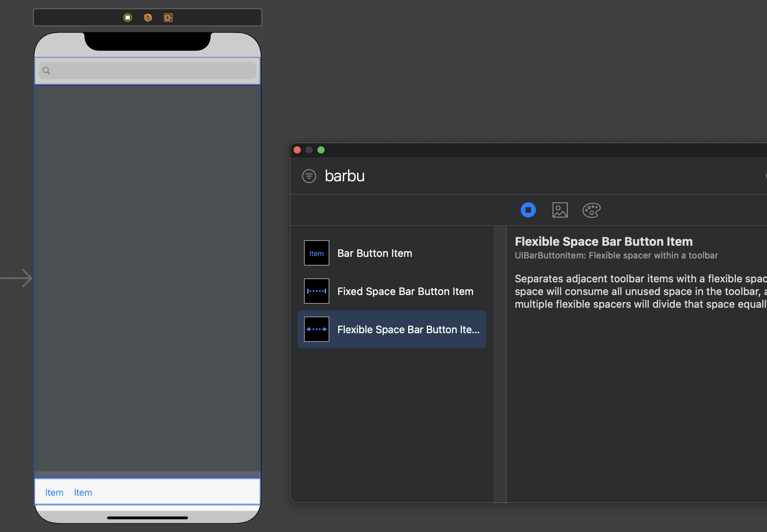767x532 pixels.
Task: Click the magnifying glass search icon
Action: (47, 71)
